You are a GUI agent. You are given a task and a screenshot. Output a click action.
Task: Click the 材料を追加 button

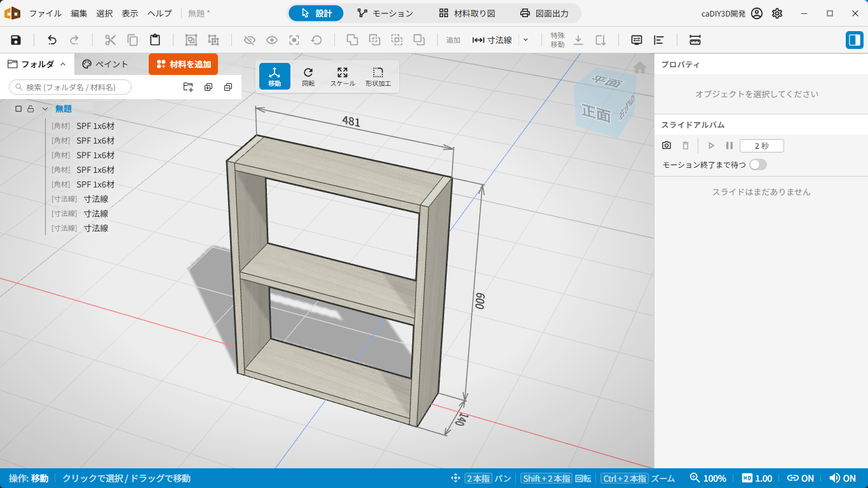pos(184,64)
